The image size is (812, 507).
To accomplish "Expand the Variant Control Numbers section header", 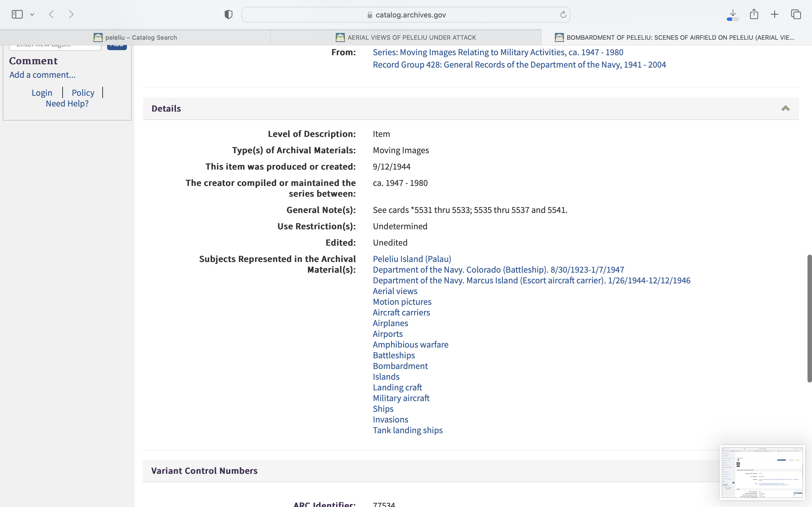I will pyautogui.click(x=204, y=470).
